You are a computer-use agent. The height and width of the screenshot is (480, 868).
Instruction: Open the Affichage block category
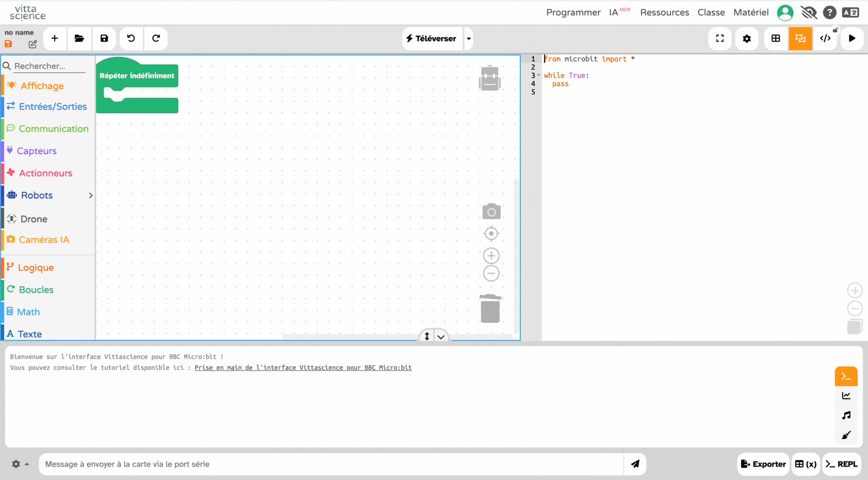pos(48,86)
